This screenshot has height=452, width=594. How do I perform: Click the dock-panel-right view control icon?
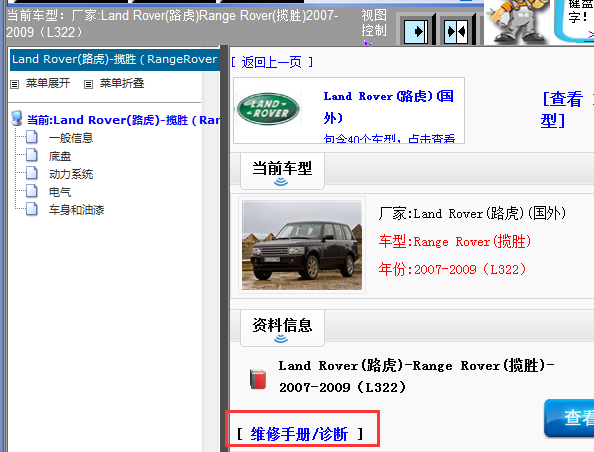click(416, 31)
